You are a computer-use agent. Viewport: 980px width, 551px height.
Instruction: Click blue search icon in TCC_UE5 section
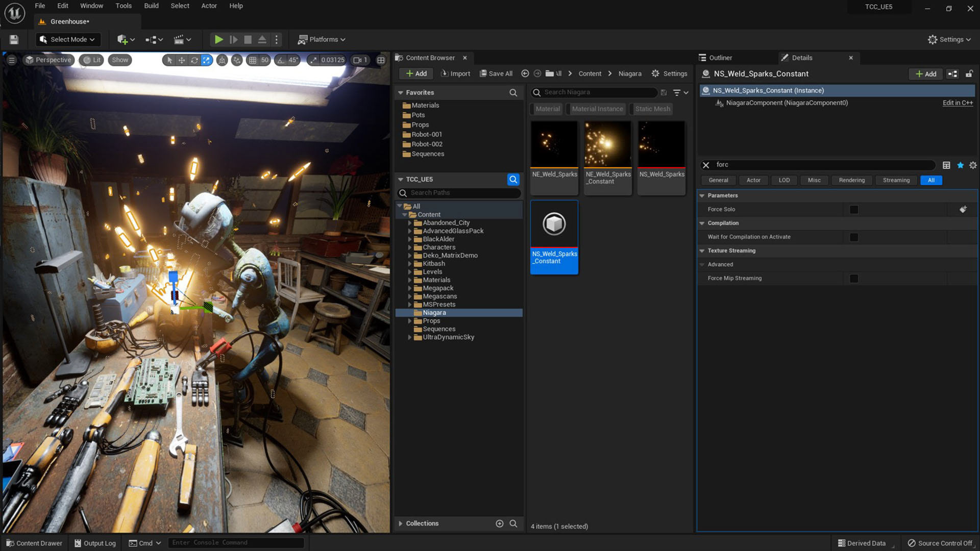(513, 180)
